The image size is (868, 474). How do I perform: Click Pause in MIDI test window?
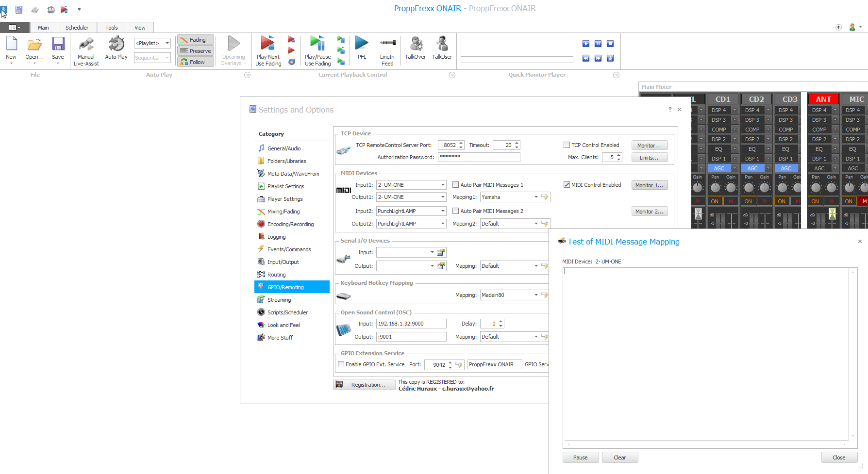(x=581, y=458)
